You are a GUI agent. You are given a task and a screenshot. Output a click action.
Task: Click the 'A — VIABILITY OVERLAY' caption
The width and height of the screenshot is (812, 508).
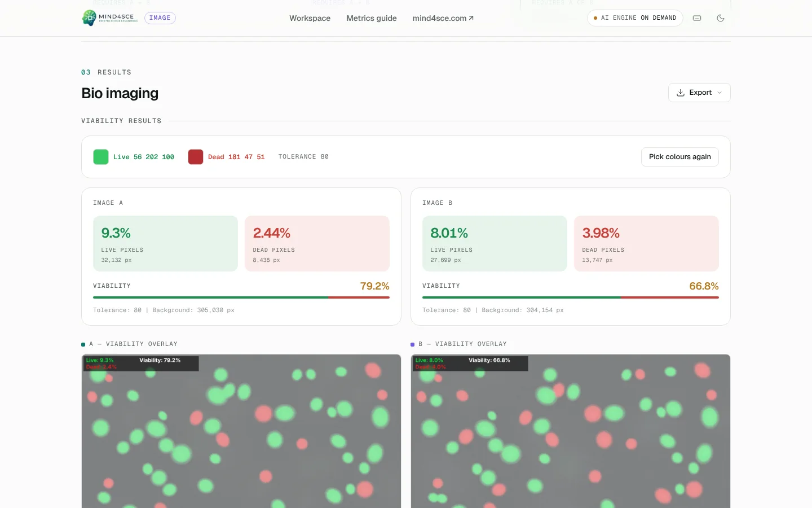click(x=133, y=344)
